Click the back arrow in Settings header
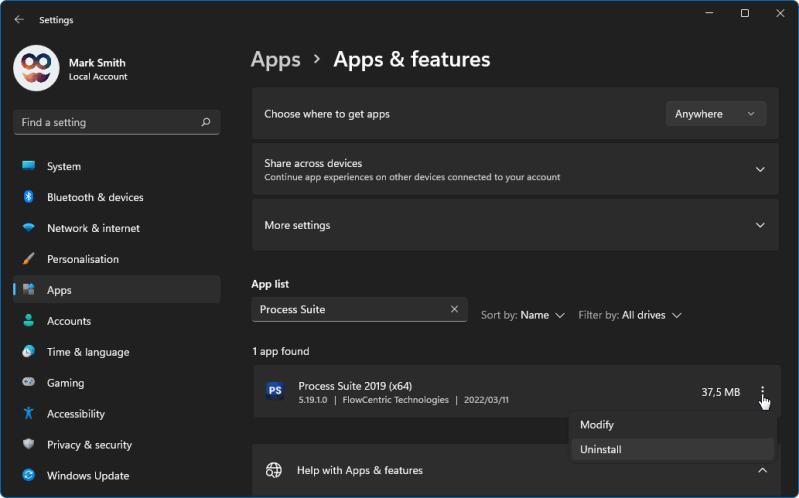Screen dimensions: 799x498 tap(19, 19)
